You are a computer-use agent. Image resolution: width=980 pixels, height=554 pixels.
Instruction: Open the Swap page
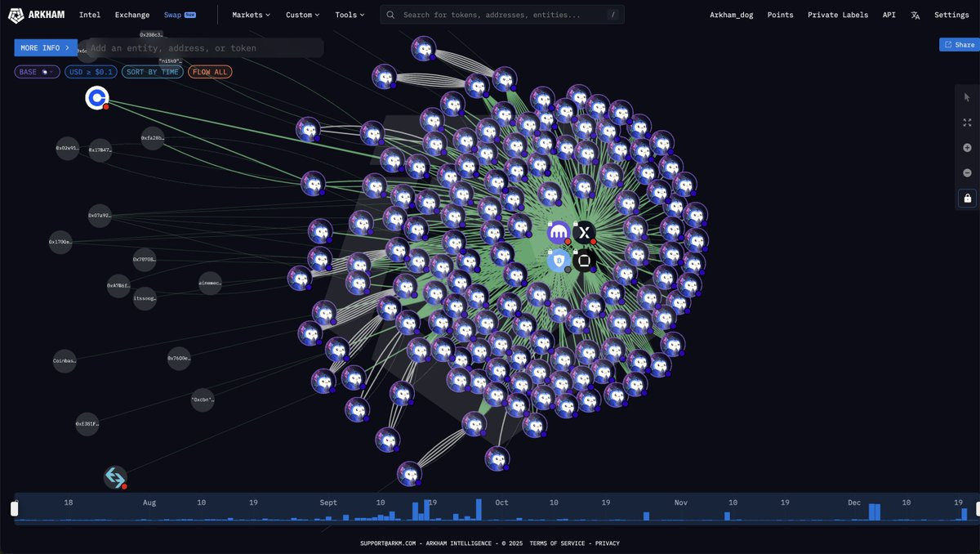pyautogui.click(x=179, y=15)
